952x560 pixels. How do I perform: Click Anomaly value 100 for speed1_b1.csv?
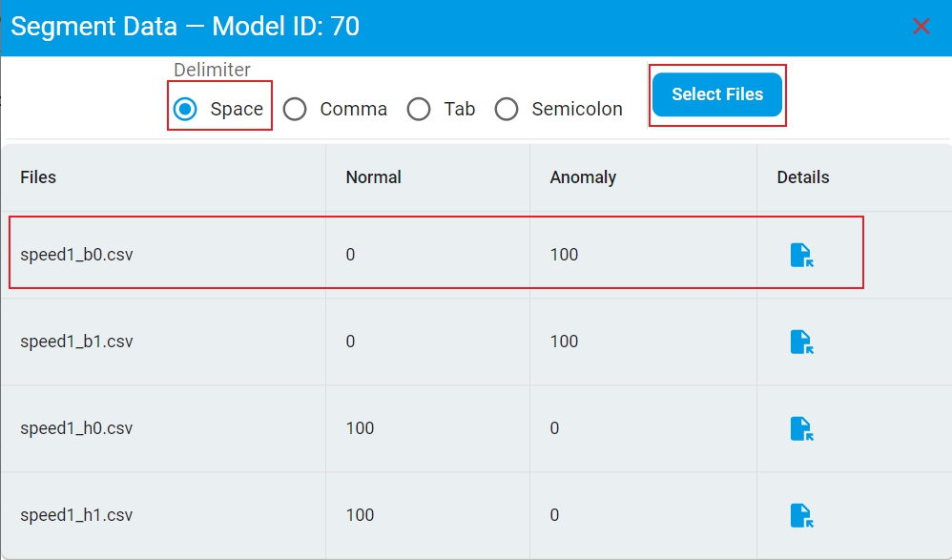point(564,342)
